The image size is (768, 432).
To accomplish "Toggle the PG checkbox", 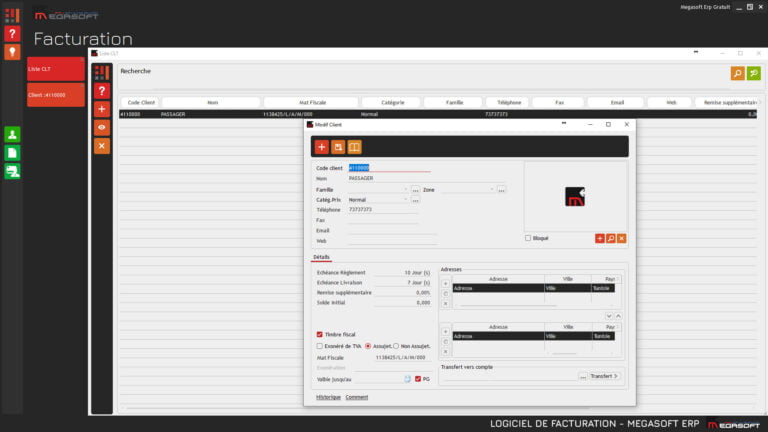I will point(418,379).
